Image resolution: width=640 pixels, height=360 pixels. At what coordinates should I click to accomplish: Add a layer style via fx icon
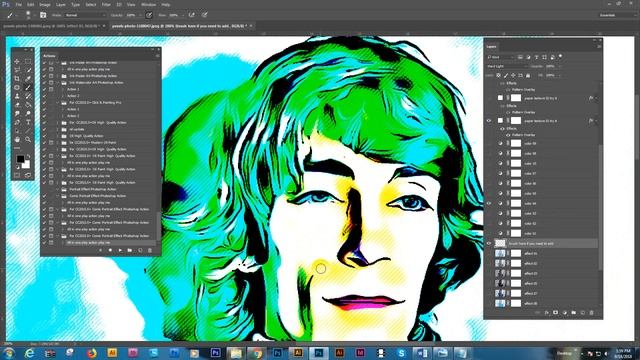(546, 313)
